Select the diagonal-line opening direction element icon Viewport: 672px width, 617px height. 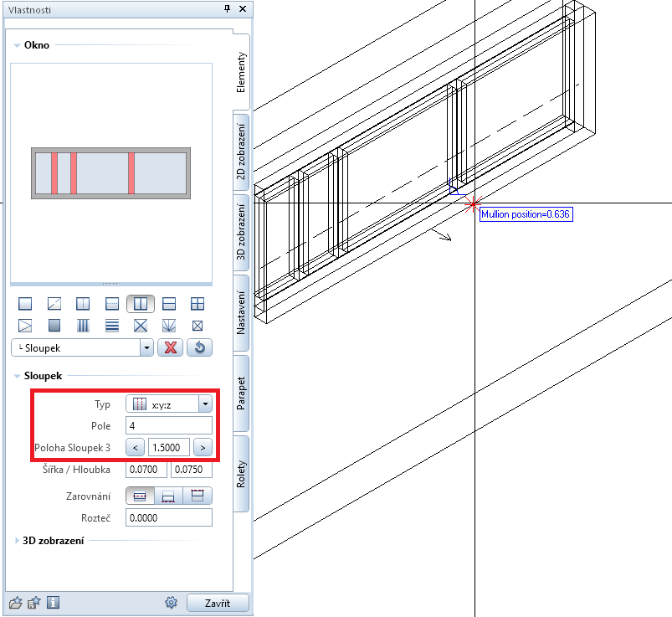coord(54,304)
